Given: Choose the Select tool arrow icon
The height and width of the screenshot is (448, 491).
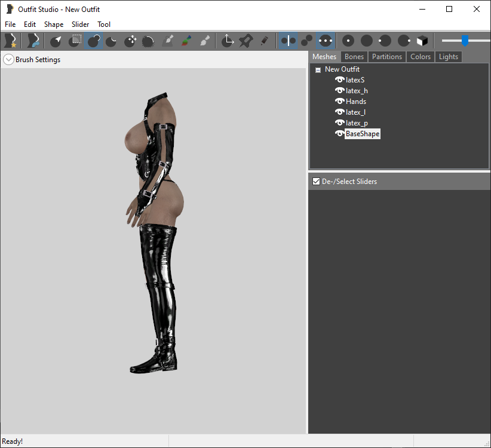Looking at the screenshot, I should coord(56,41).
